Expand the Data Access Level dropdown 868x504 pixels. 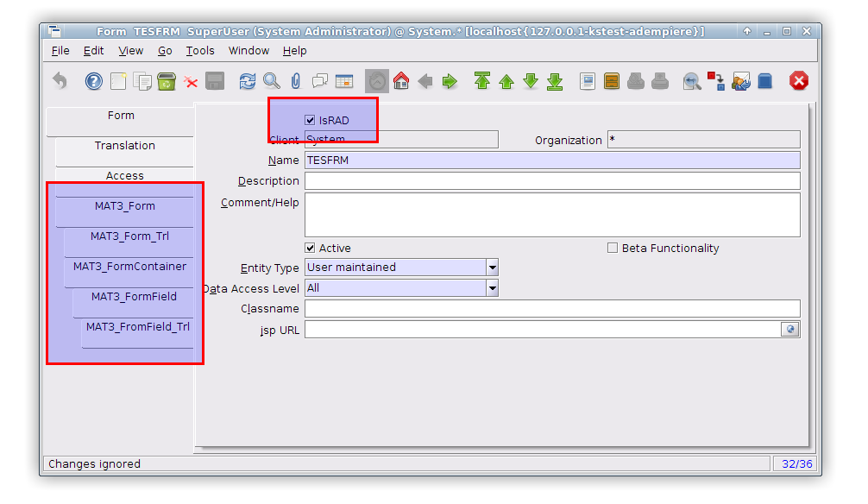[x=492, y=288]
